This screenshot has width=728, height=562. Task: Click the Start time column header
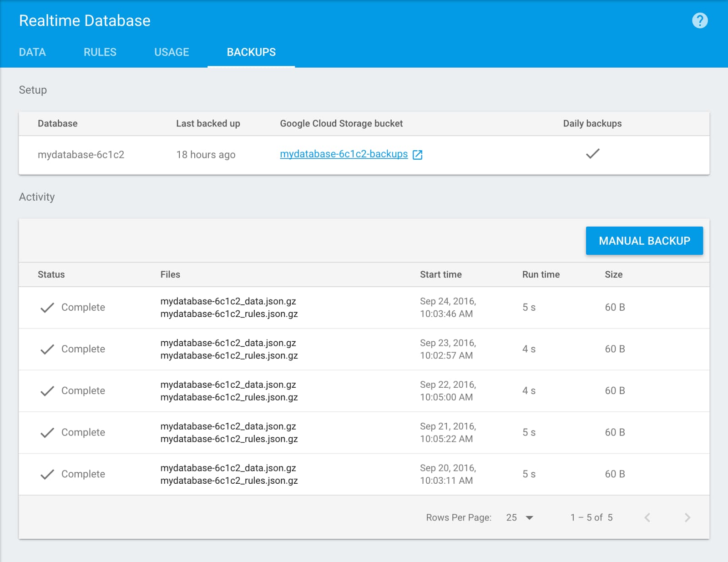point(440,274)
